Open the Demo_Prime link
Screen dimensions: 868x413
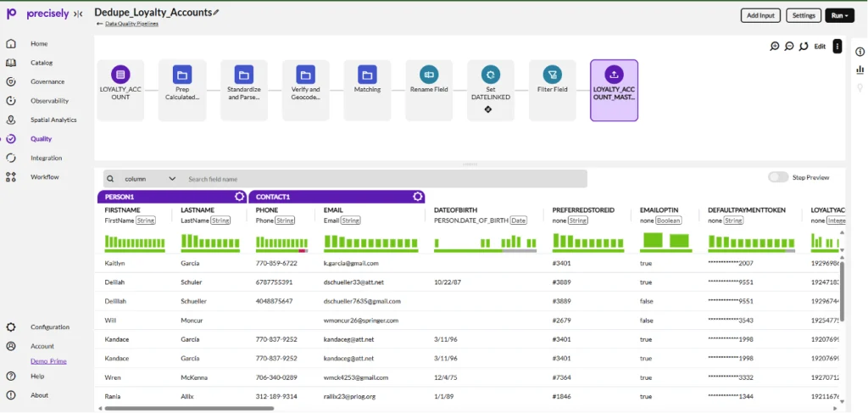tap(48, 361)
